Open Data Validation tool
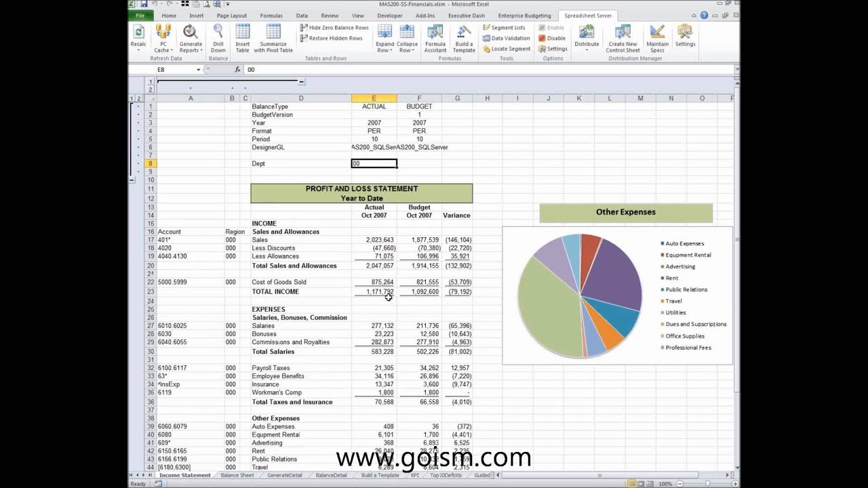Viewport: 868px width, 488px height. pyautogui.click(x=506, y=38)
